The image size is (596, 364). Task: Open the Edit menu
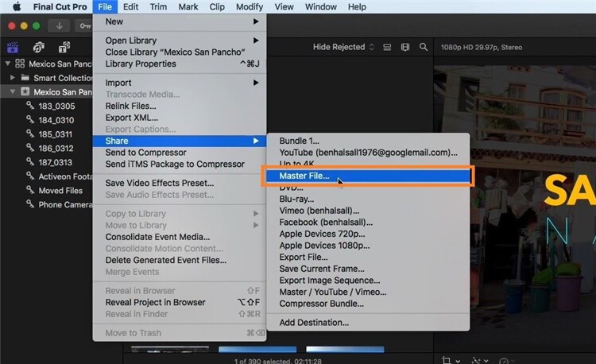point(131,7)
